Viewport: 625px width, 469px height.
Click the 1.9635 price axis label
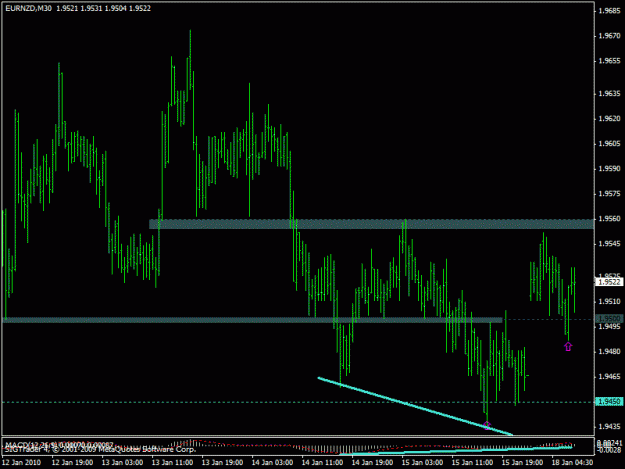(x=609, y=94)
